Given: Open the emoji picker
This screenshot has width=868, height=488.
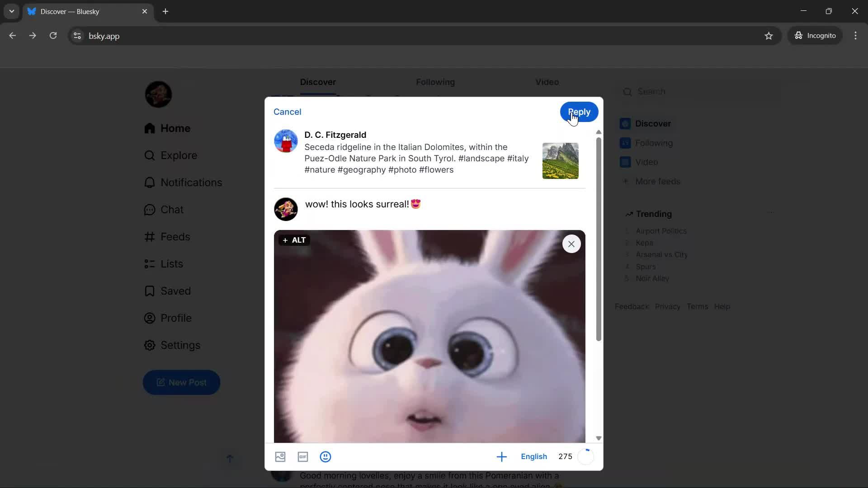Looking at the screenshot, I should [325, 457].
